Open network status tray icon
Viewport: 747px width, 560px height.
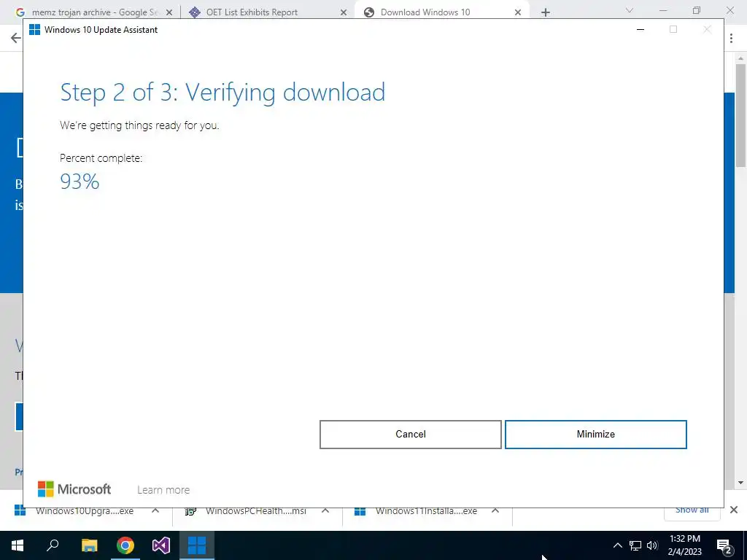tap(635, 545)
